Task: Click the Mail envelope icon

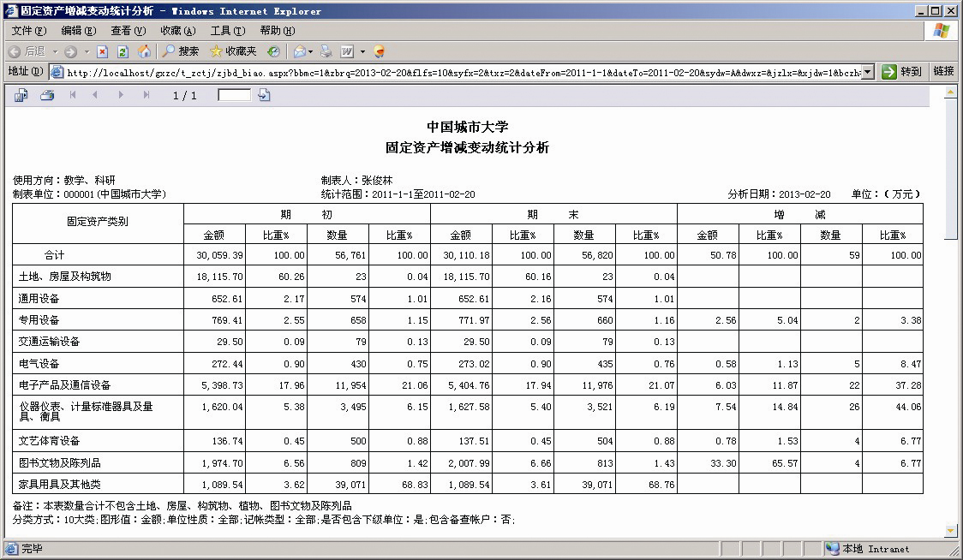Action: pyautogui.click(x=299, y=51)
